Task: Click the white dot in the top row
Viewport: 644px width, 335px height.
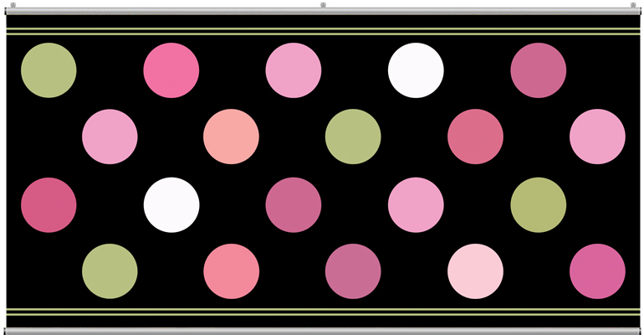Action: (x=416, y=70)
